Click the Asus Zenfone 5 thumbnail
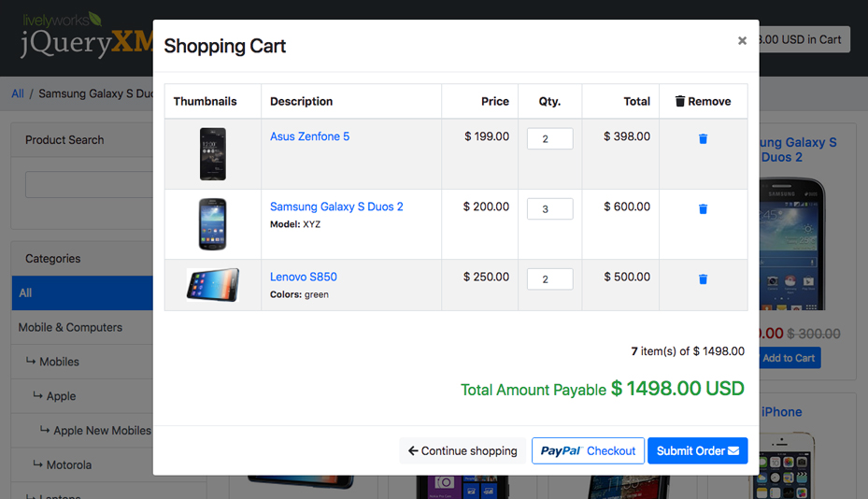This screenshot has height=499, width=868. [x=213, y=154]
